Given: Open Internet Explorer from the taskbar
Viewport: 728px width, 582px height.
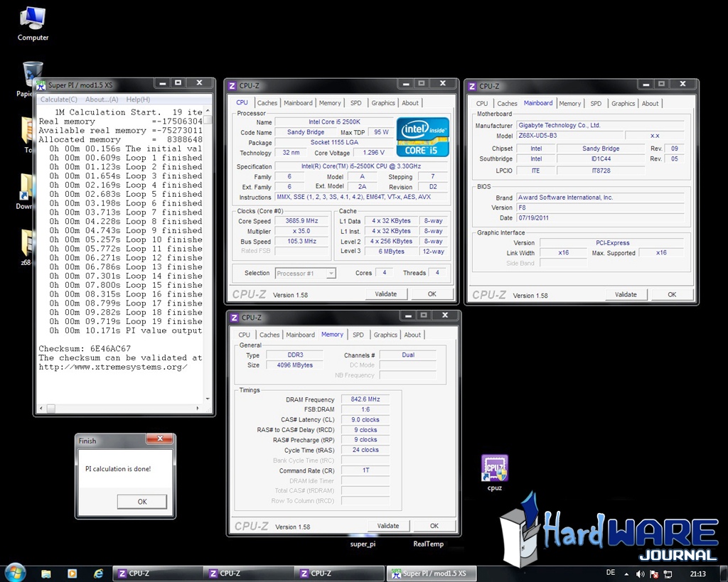Looking at the screenshot, I should pos(98,573).
